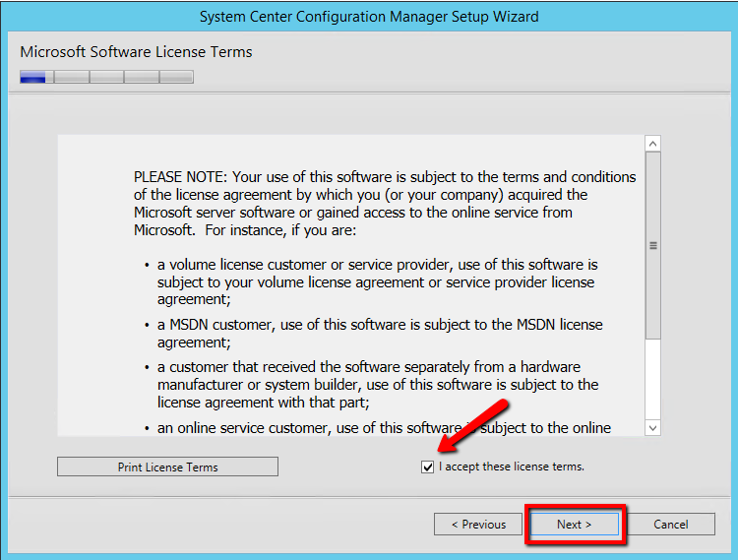Click the Setup Wizard window title bar
The height and width of the screenshot is (560, 738).
[x=369, y=17]
